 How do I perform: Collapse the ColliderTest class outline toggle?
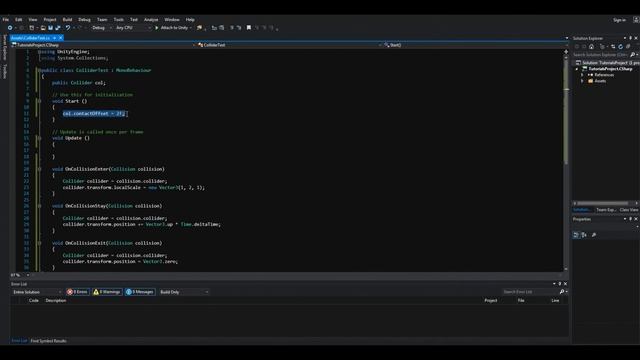click(x=39, y=70)
